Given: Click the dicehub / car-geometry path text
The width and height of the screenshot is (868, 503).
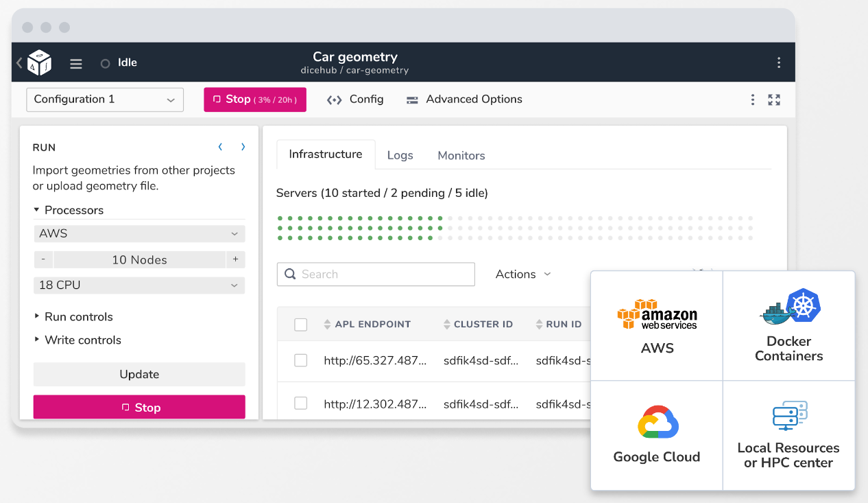Looking at the screenshot, I should (354, 71).
